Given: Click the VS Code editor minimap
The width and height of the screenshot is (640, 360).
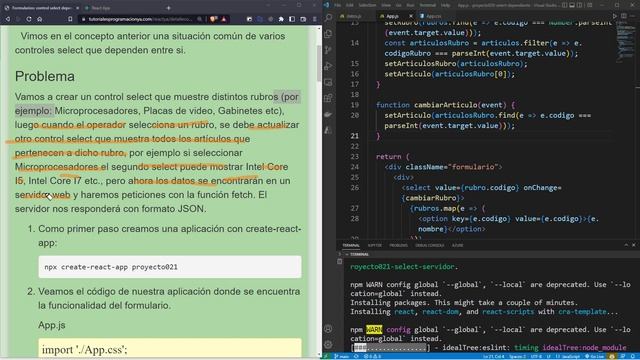Looking at the screenshot, I should 625,43.
